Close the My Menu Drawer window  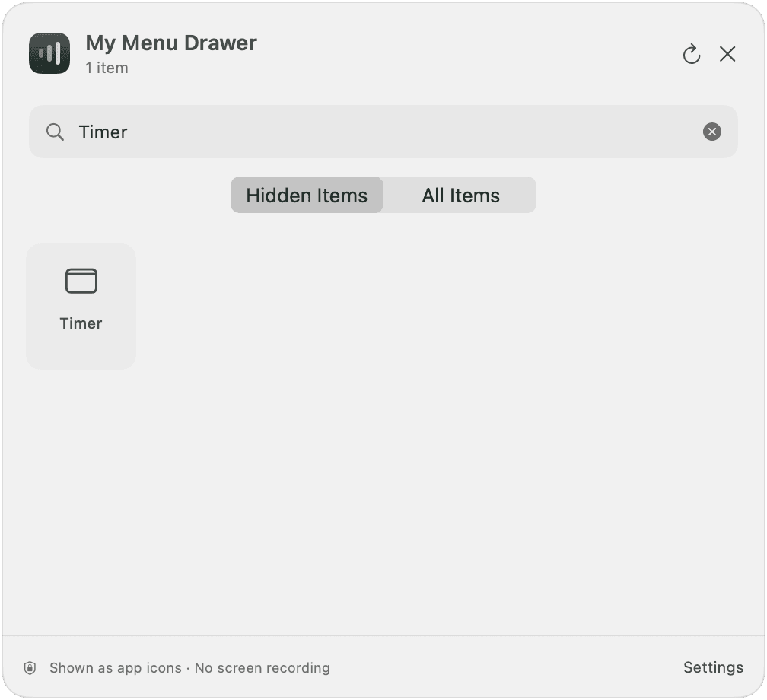coord(727,54)
